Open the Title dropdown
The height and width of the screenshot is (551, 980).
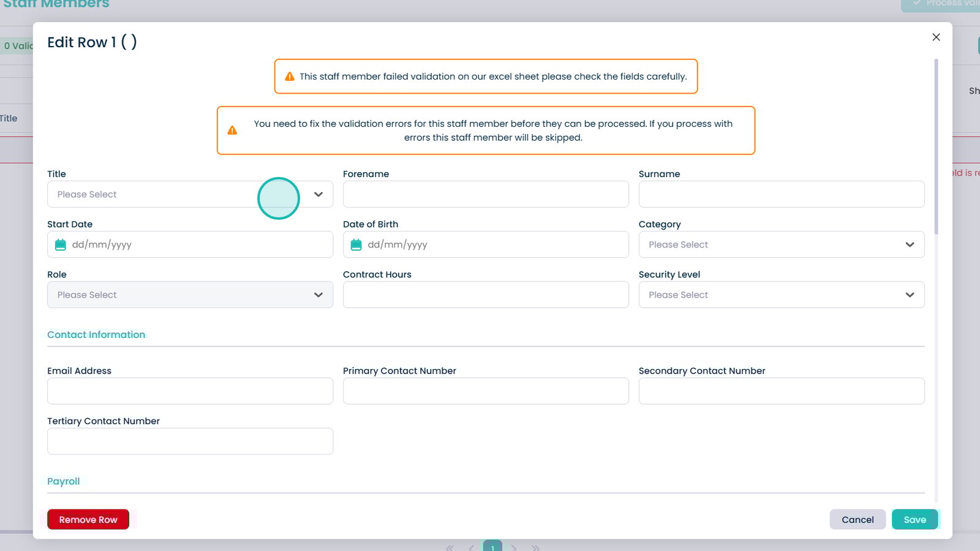(190, 194)
